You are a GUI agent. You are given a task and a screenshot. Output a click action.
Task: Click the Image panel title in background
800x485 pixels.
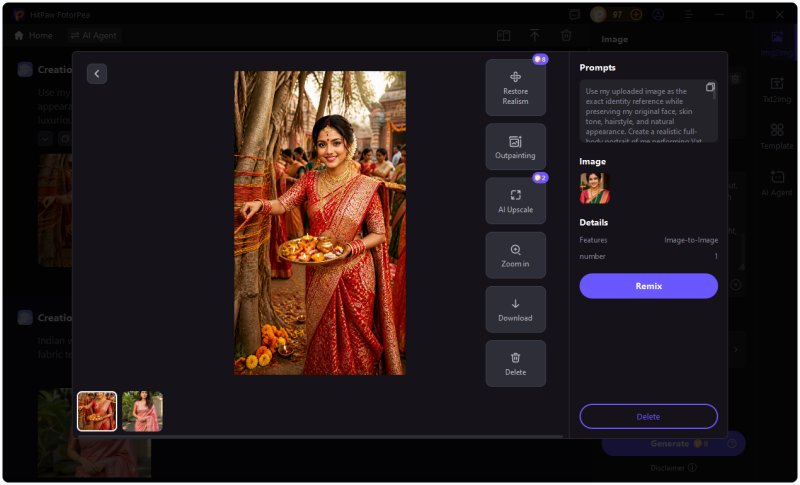coord(614,39)
